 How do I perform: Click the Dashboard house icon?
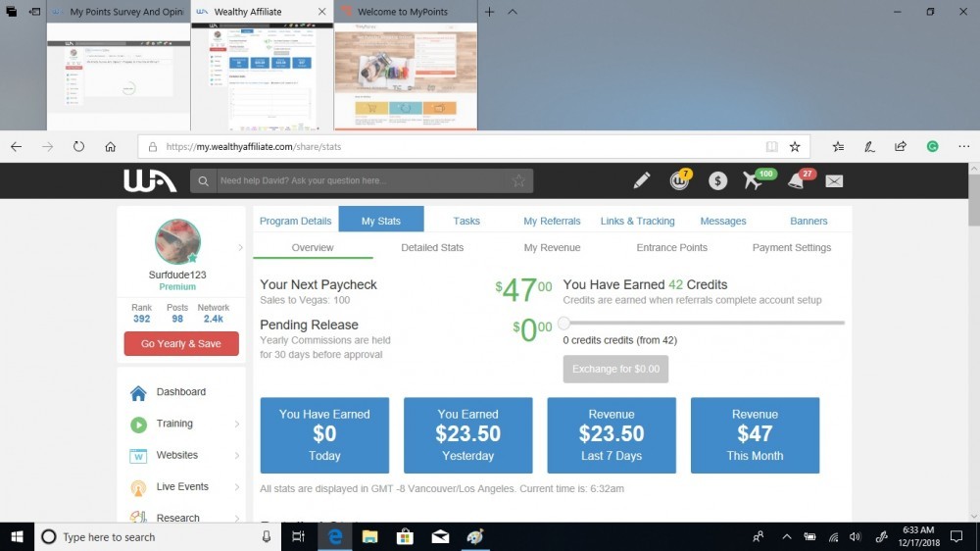(138, 392)
